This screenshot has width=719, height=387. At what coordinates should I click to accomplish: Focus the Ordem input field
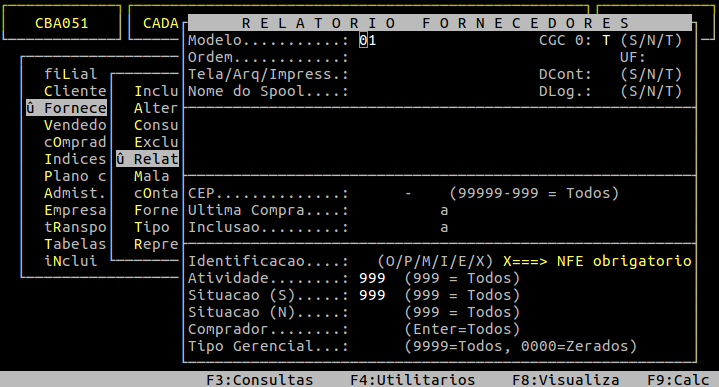click(x=368, y=57)
